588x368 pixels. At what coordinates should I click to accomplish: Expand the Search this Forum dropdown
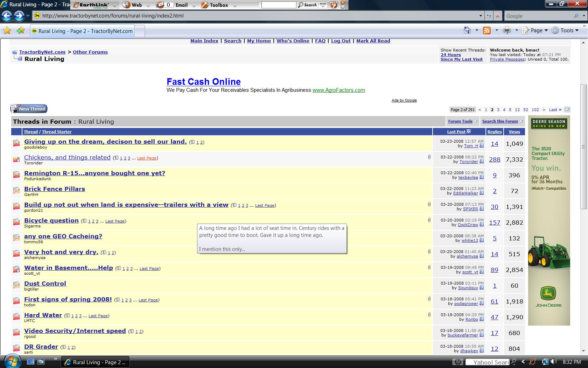click(502, 121)
